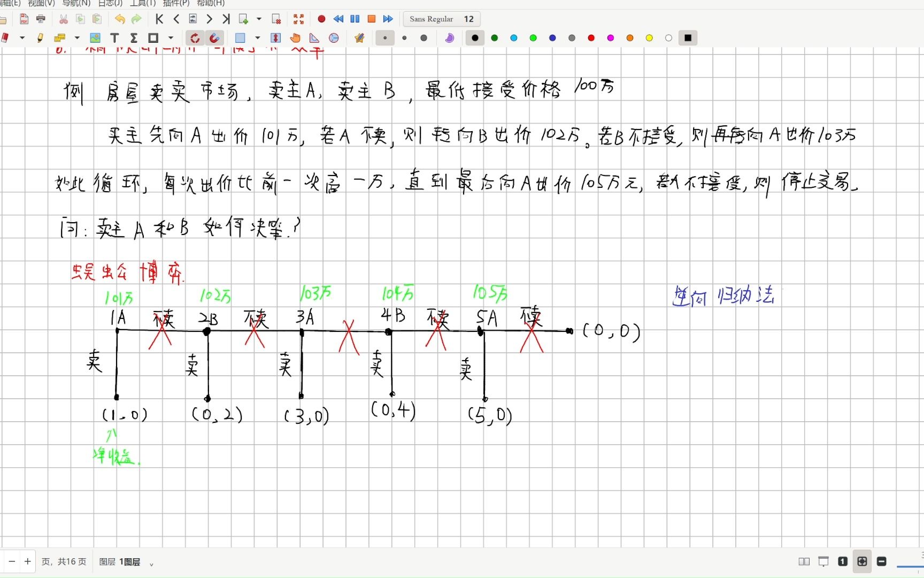Zoom in using the plus button
This screenshot has height=578, width=924.
[27, 561]
